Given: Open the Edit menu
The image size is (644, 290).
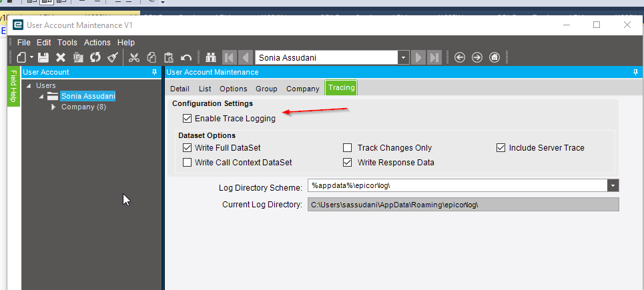Looking at the screenshot, I should pyautogui.click(x=44, y=43).
